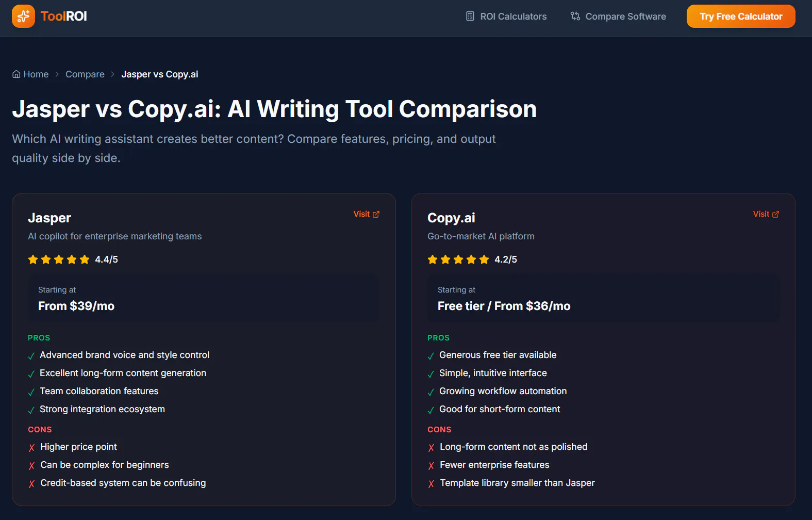
Task: Visit the Jasper website link
Action: pyautogui.click(x=367, y=214)
